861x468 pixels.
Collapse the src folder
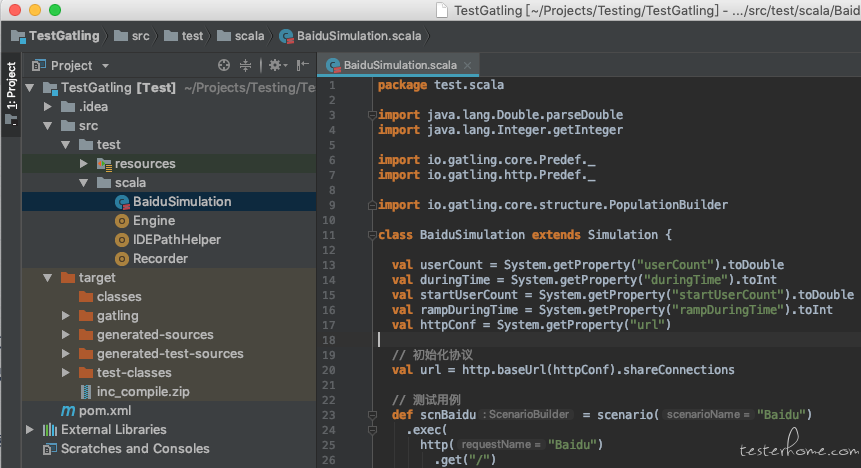pyautogui.click(x=48, y=126)
